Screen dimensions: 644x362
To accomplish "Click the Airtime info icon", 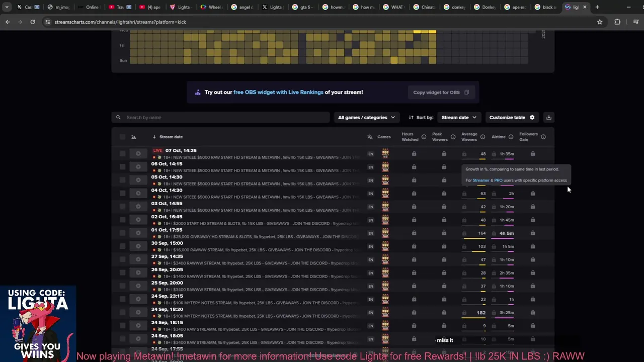I will point(511,137).
